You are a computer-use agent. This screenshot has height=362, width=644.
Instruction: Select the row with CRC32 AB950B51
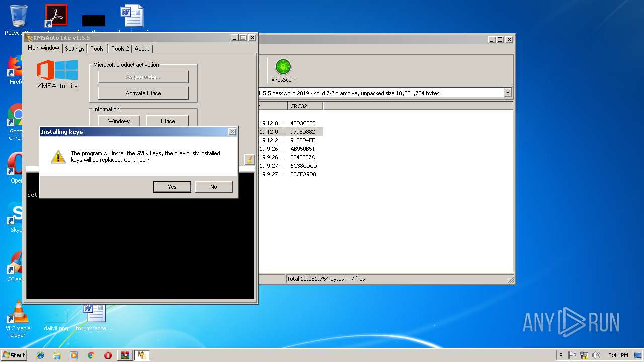pyautogui.click(x=303, y=149)
